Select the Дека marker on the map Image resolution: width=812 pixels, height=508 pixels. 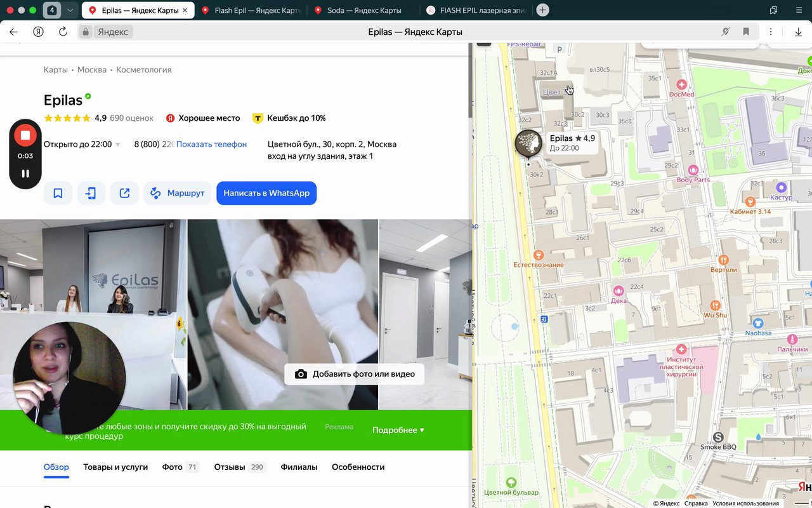point(619,291)
